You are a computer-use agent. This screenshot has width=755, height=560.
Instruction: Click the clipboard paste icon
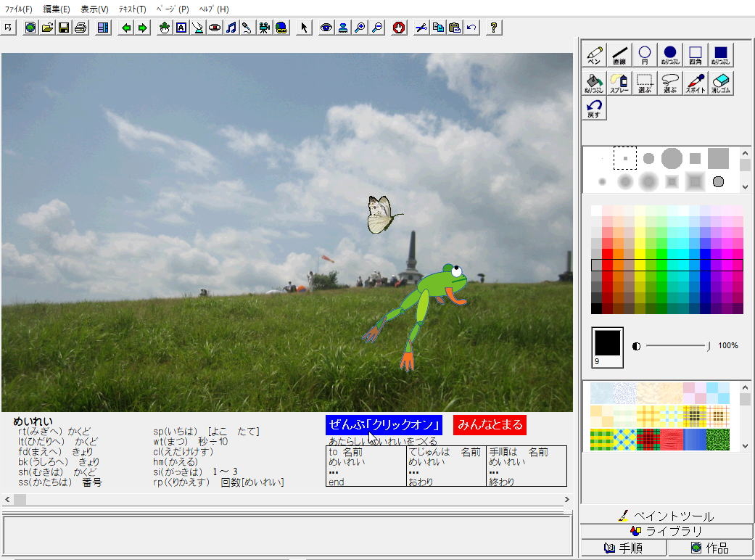pos(455,28)
